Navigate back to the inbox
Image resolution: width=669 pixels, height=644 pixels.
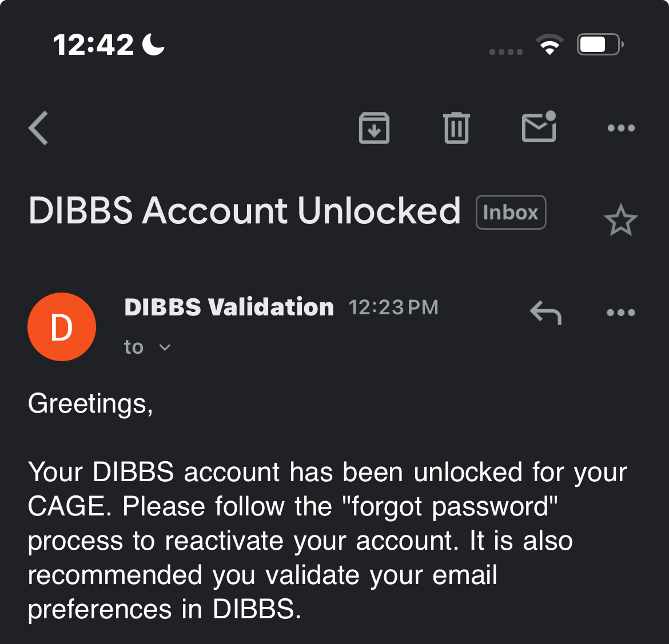coord(38,128)
